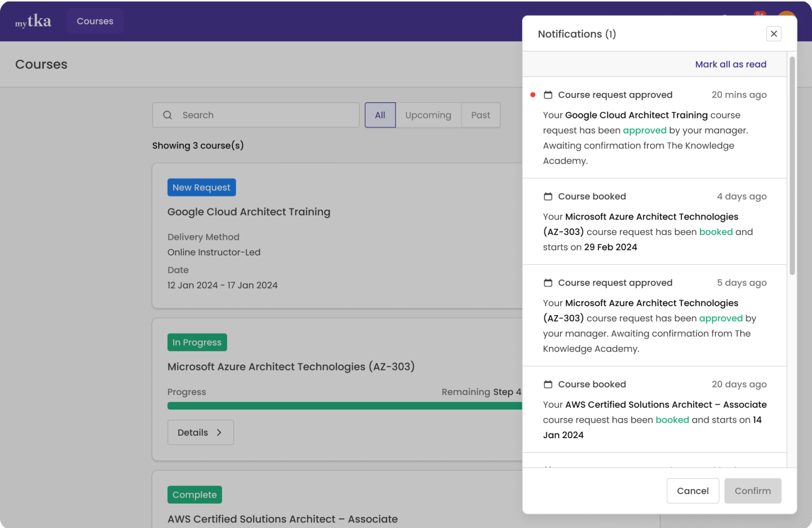Click green 'booked' in AWS notification
The width and height of the screenshot is (812, 528).
click(x=672, y=420)
